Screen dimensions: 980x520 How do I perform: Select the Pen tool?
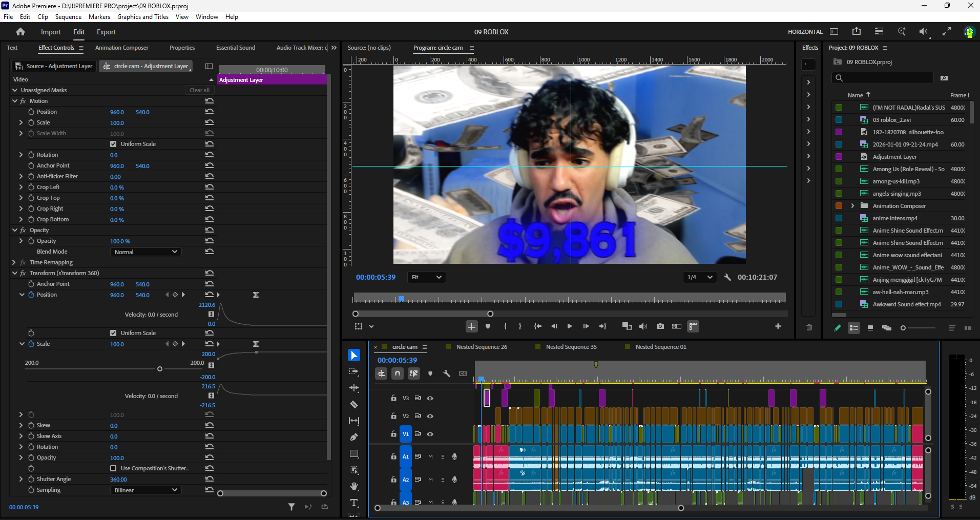(x=354, y=437)
